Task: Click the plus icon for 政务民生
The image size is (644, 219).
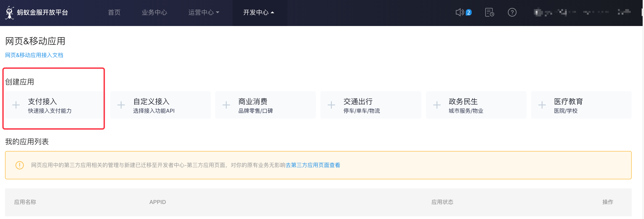Action: 437,105
